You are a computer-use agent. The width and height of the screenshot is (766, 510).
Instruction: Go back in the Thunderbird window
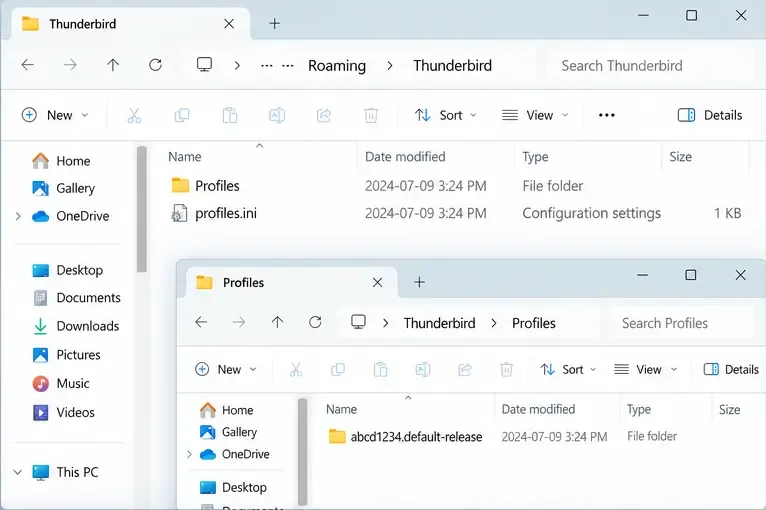[28, 65]
